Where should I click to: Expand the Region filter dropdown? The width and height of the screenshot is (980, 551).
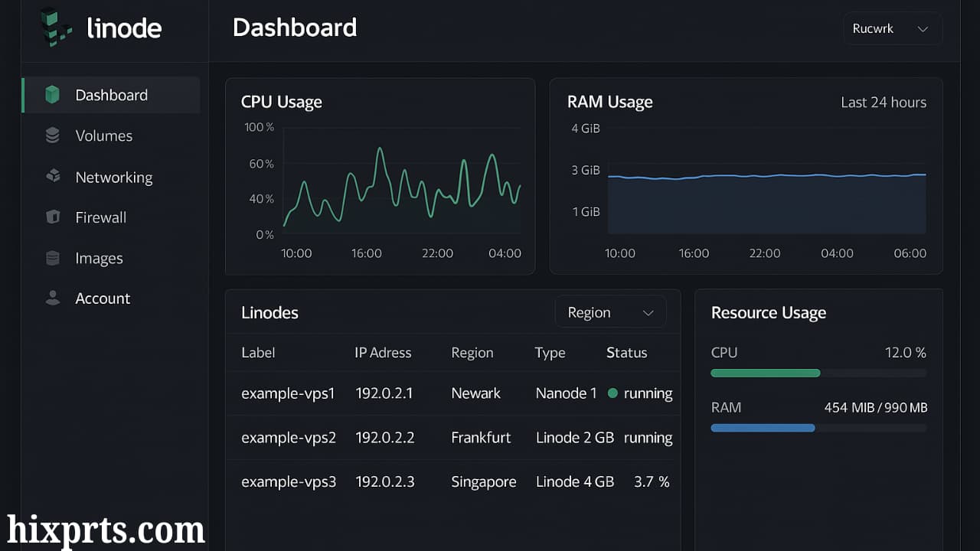(610, 312)
